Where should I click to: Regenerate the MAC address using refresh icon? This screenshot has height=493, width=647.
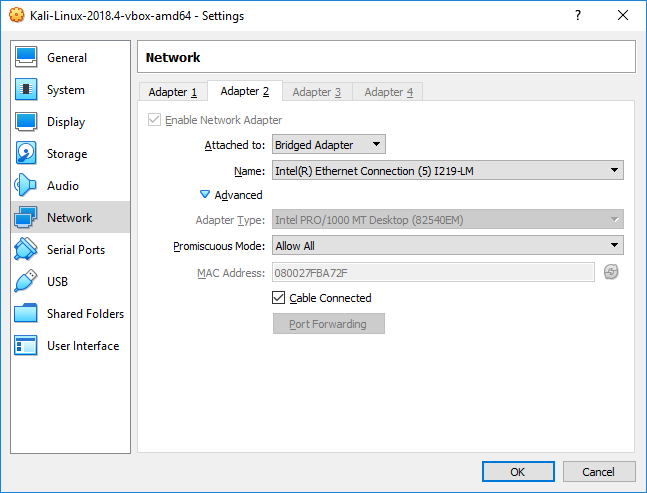coord(612,272)
